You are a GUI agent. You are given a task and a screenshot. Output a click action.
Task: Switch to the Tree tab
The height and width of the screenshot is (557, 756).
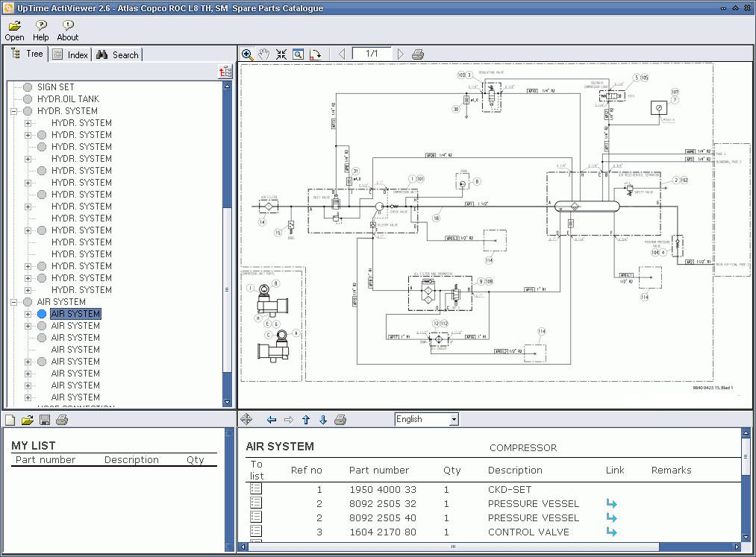click(x=28, y=54)
